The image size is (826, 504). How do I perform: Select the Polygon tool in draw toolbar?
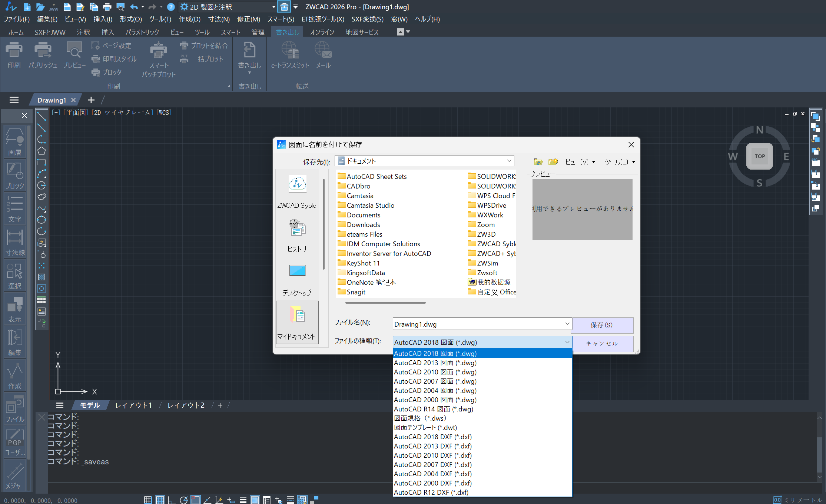pyautogui.click(x=42, y=151)
